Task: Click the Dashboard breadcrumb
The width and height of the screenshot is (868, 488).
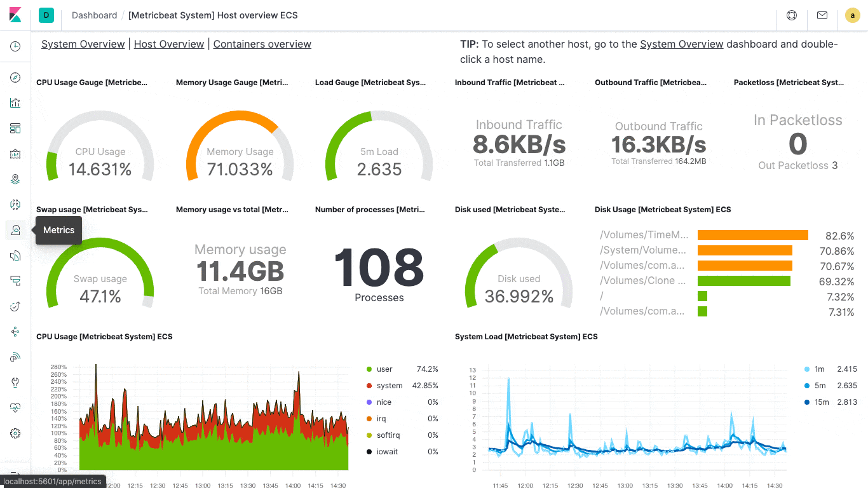Action: (x=95, y=15)
